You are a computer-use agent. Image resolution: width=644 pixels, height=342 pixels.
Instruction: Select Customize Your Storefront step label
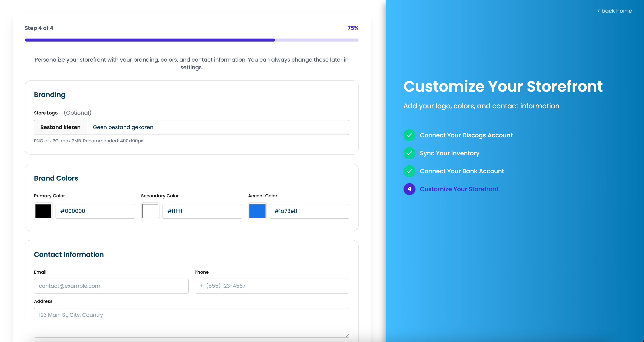(x=459, y=189)
